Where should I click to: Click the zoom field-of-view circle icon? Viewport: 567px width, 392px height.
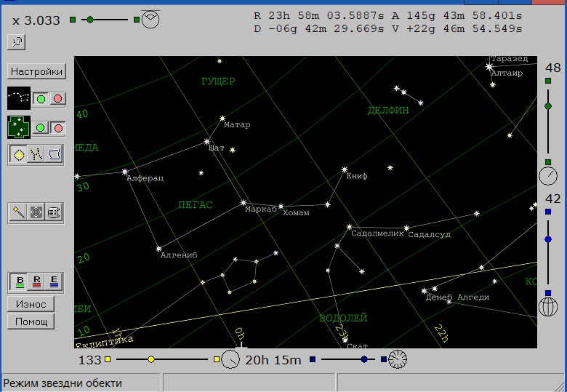(150, 19)
